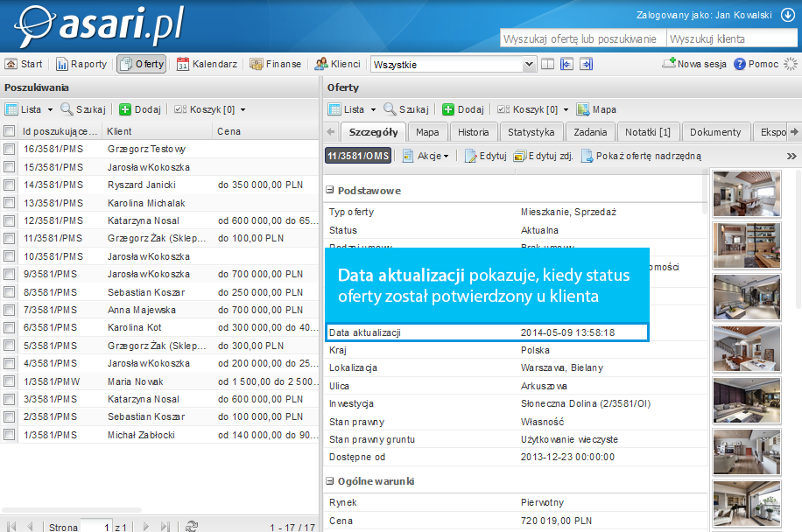Open the Kalendarz section
This screenshot has width=802, height=532.
[x=208, y=65]
